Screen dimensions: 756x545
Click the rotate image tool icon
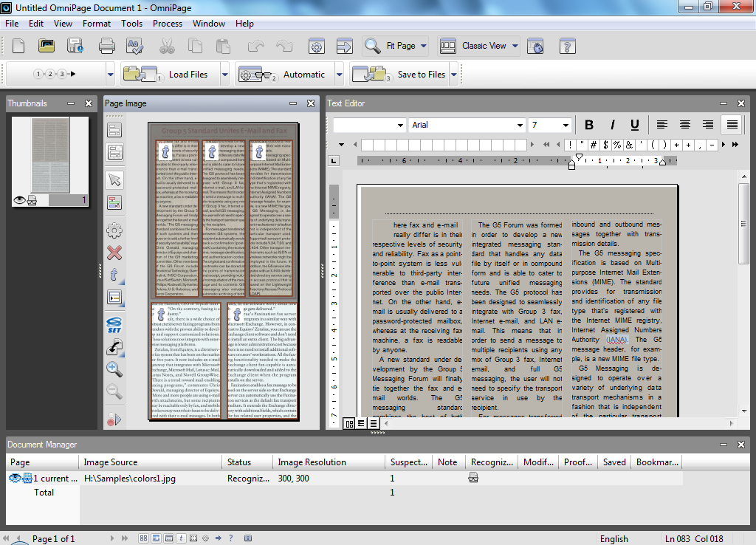coord(114,347)
